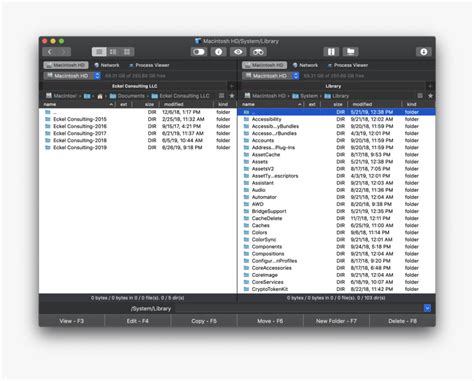Screen dimensions: 474x381
Task: Open right pane Macintosh HD drive dropdown
Action: point(271,76)
